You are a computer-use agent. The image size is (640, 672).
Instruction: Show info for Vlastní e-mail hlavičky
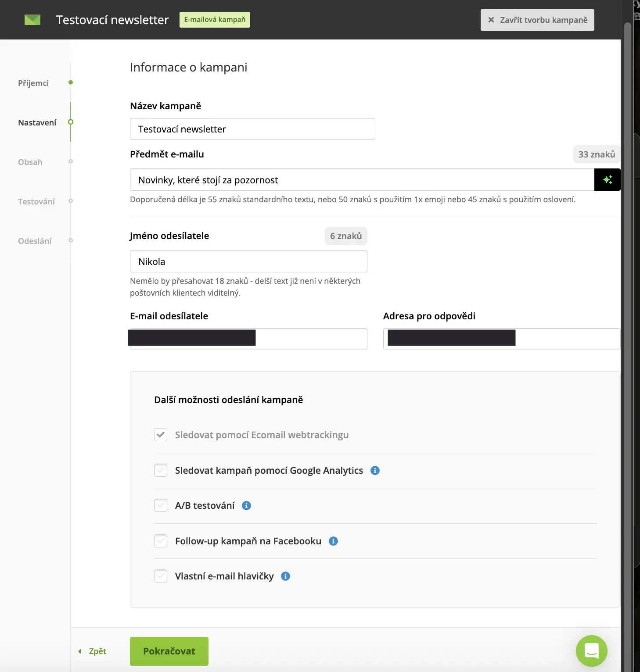tap(286, 576)
